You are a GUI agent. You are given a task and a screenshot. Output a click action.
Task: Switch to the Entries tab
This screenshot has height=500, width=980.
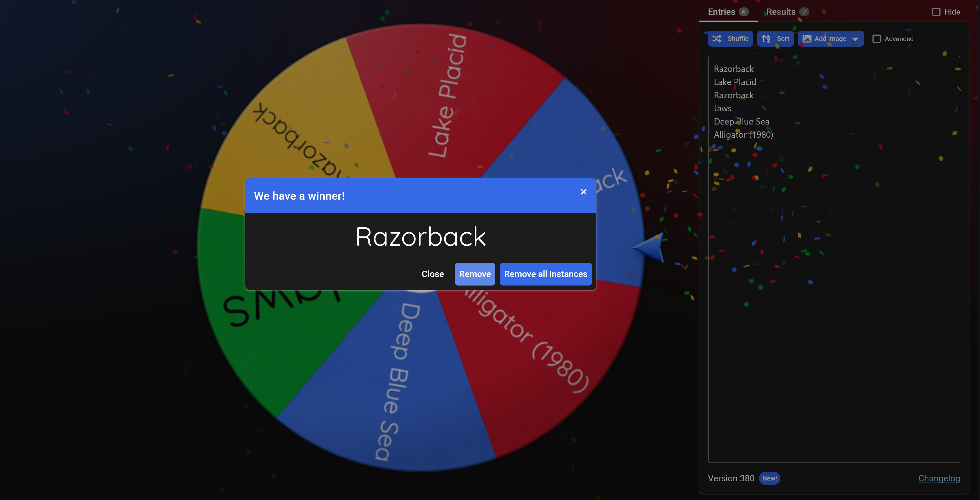(x=721, y=12)
